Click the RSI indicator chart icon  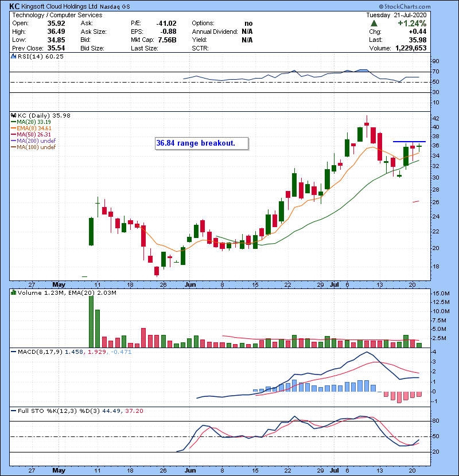(x=13, y=56)
